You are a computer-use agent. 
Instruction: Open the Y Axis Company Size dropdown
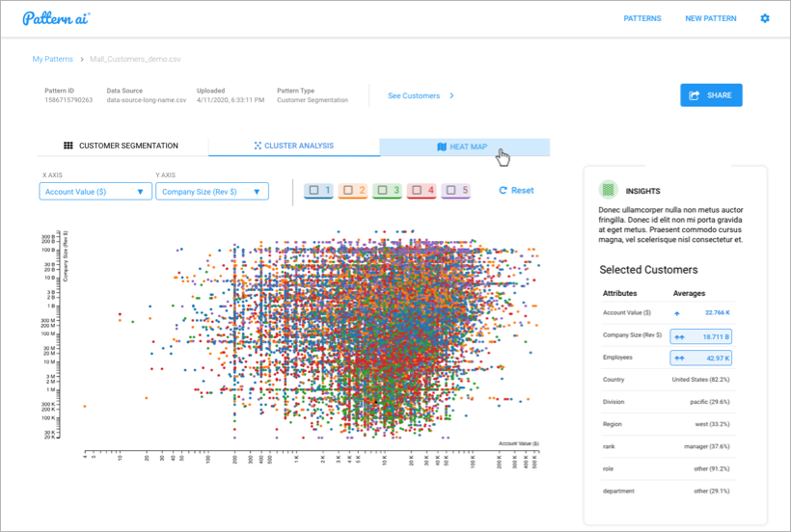211,192
